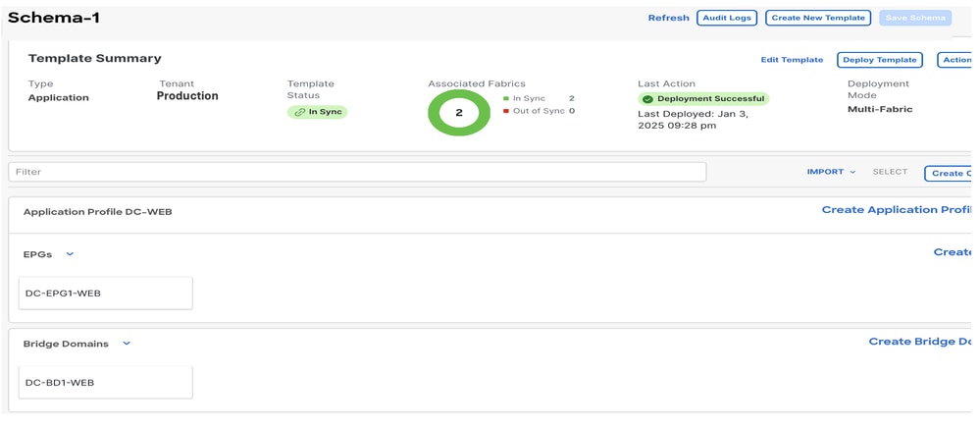
Task: Click Create Application Profile link
Action: pos(897,210)
